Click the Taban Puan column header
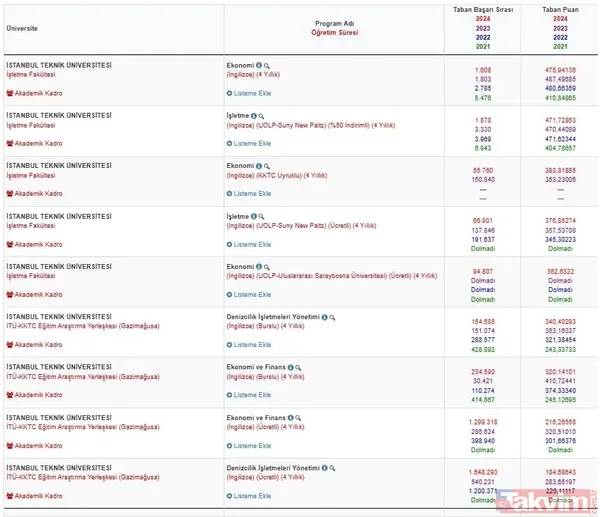Image resolution: width=600 pixels, height=517 pixels. [559, 9]
